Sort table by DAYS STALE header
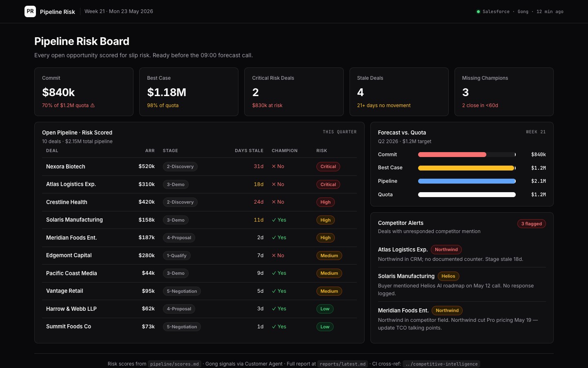588x368 pixels. pos(249,151)
